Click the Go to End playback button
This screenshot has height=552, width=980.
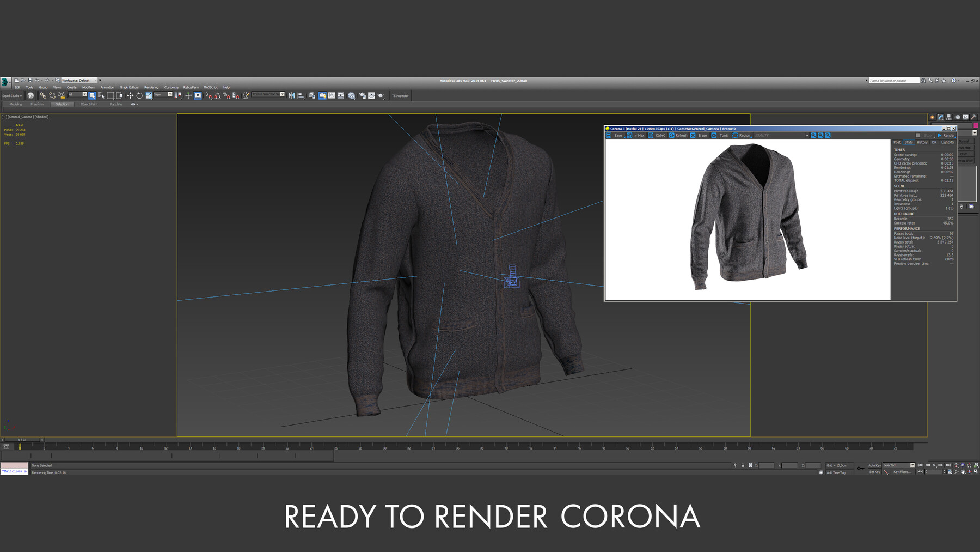948,465
